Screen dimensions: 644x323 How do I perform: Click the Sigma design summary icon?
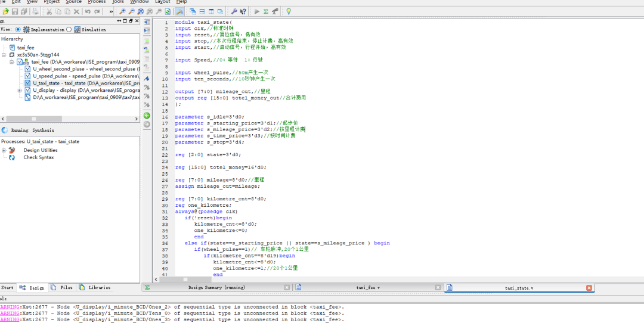click(x=266, y=11)
